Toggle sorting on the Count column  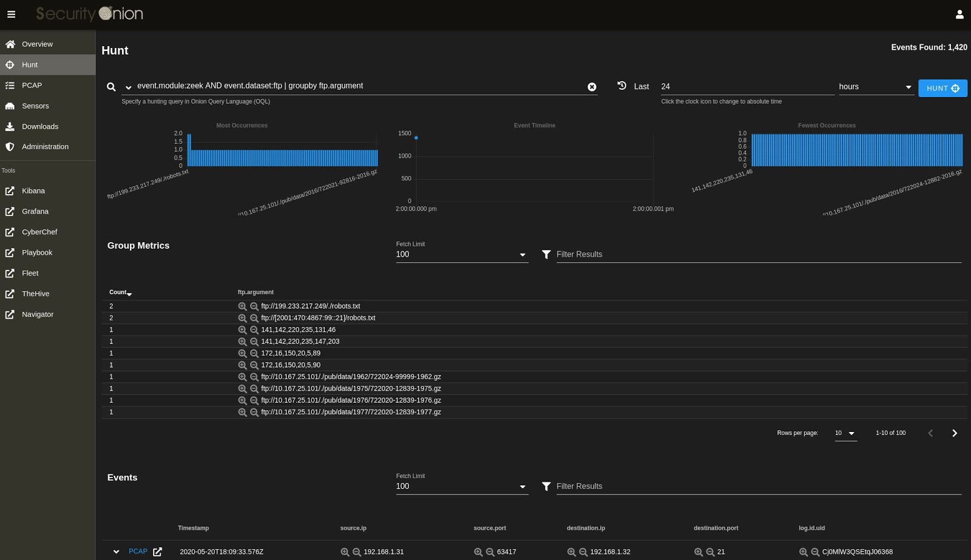pyautogui.click(x=120, y=292)
